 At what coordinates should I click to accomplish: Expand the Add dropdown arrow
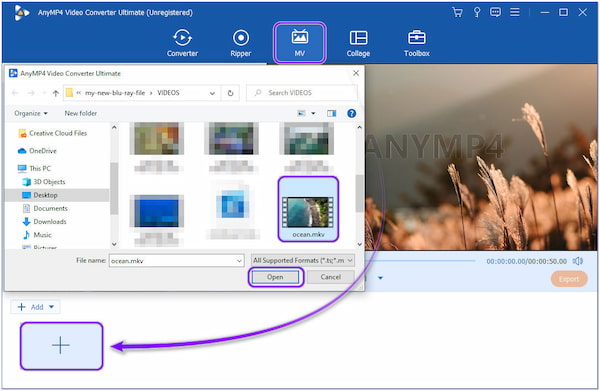52,307
